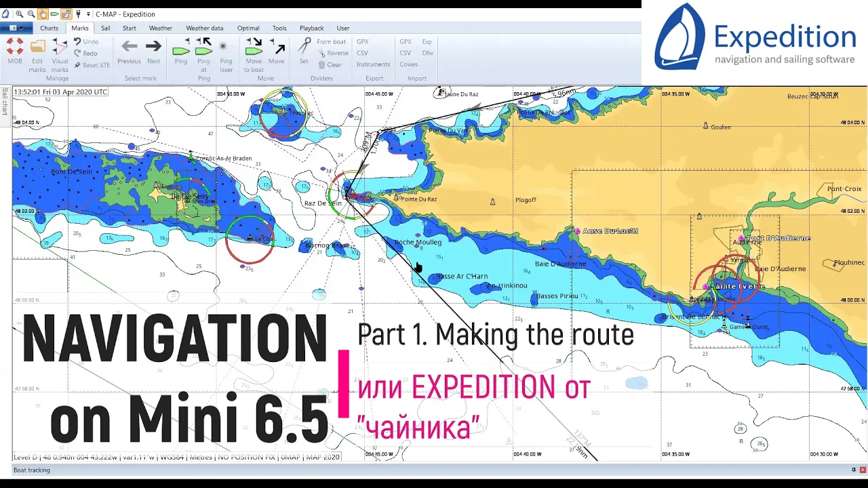Click the Baie D'Audierne water label
Viewport: 868px width, 488px height.
(x=560, y=264)
